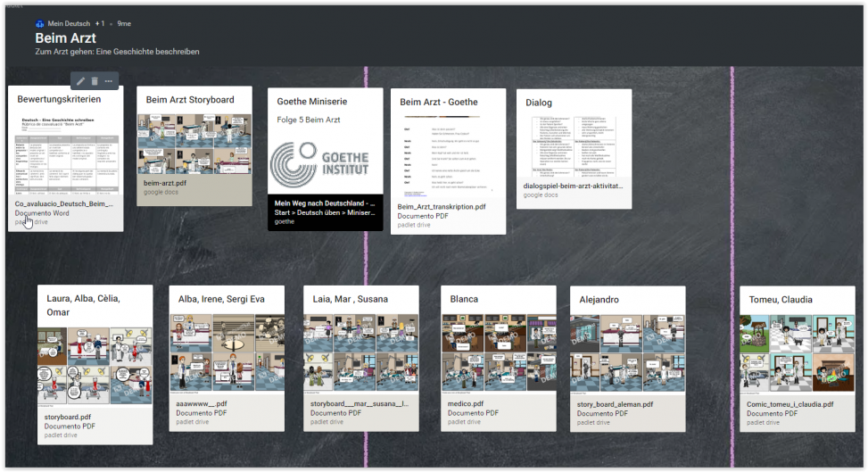This screenshot has height=472, width=868.
Task: Open Laia, Mar, Susana storyboard thumbnail
Action: tap(360, 352)
